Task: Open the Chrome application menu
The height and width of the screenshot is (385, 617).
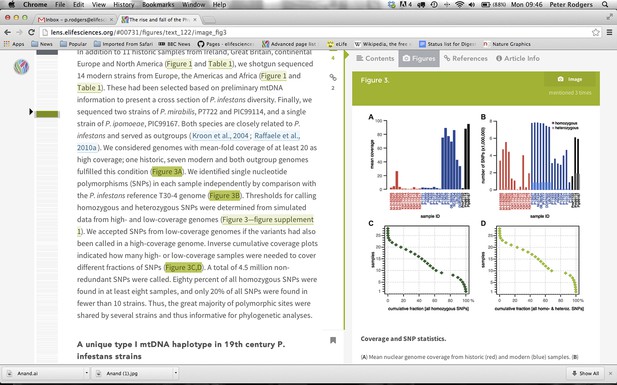Action: click(35, 5)
